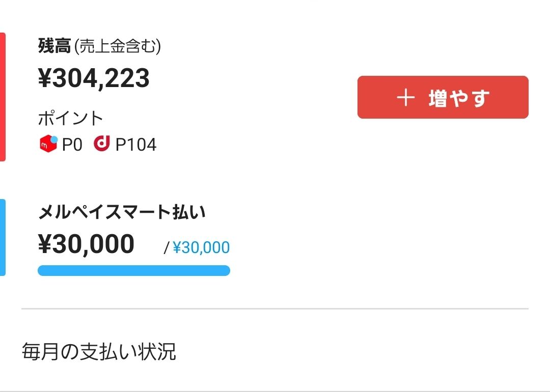Click the slash before the blue limit

(x=166, y=248)
